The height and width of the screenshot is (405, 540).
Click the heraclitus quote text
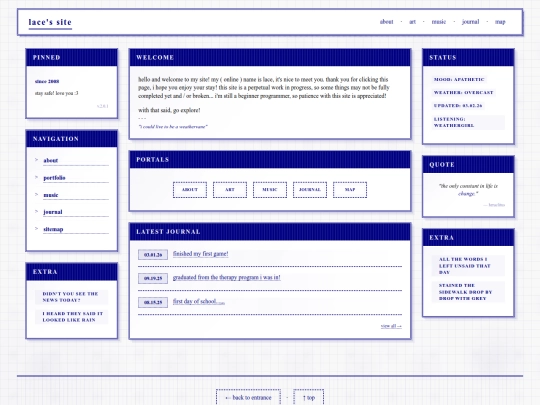pos(468,190)
